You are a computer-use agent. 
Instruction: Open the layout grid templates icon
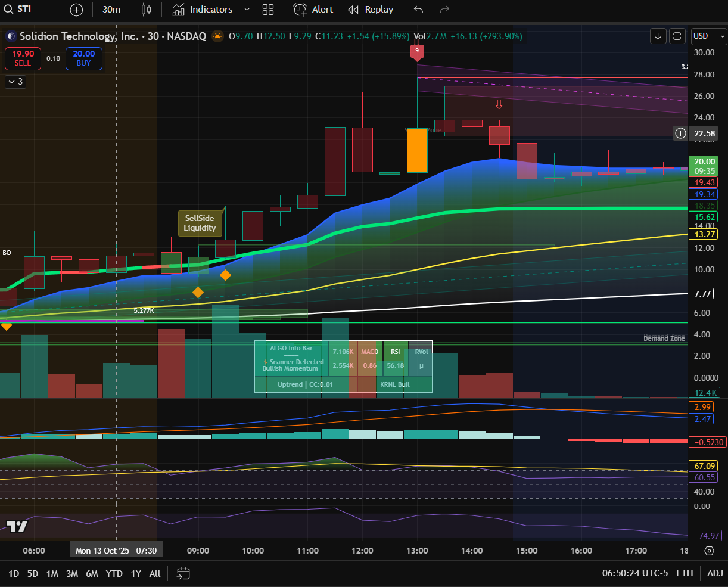point(268,10)
